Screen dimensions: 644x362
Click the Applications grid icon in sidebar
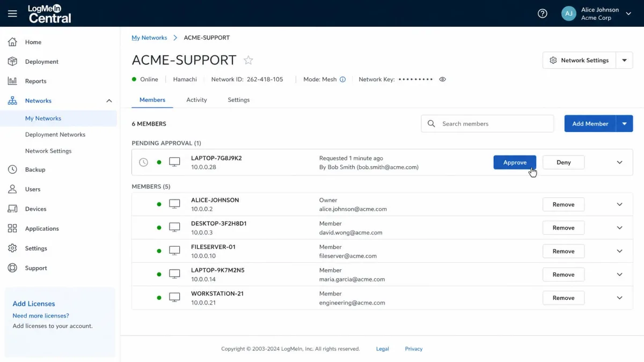(x=12, y=228)
